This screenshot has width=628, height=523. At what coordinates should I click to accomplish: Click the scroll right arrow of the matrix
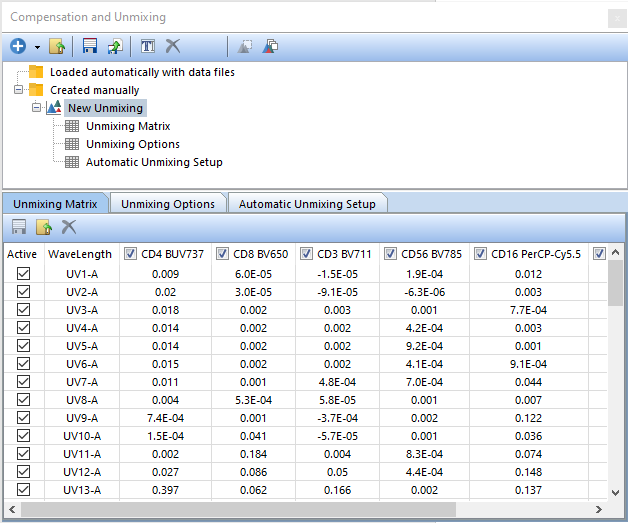click(x=599, y=509)
